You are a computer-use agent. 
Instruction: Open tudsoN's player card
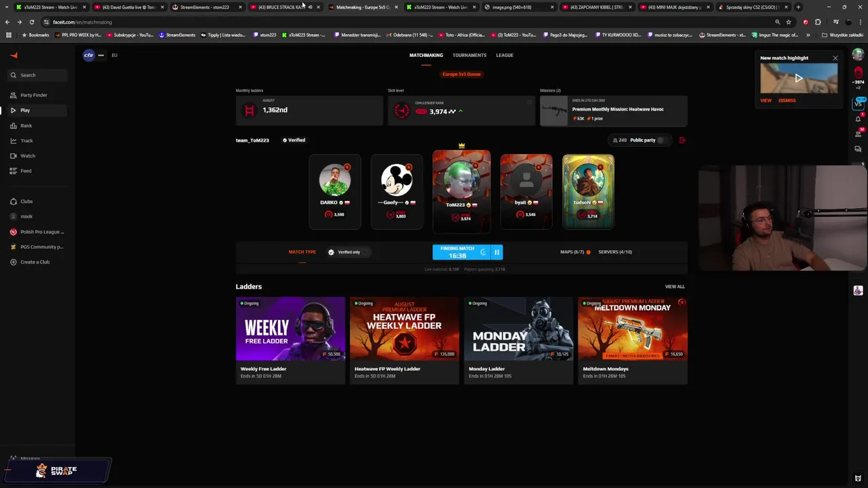coord(588,192)
